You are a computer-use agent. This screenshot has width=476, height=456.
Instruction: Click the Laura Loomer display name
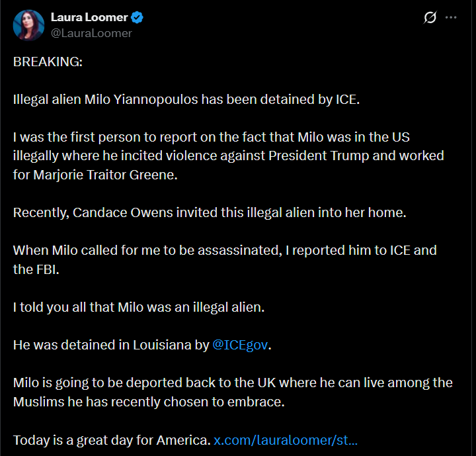tap(89, 17)
